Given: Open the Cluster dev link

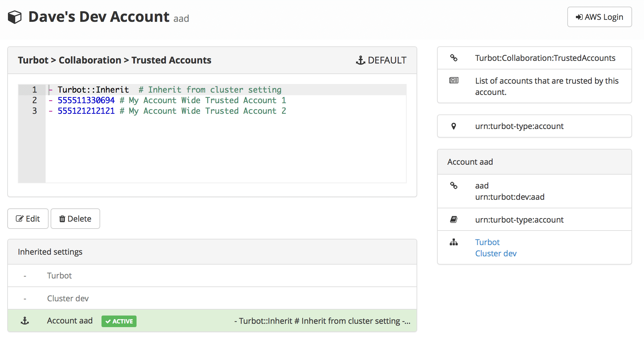Looking at the screenshot, I should tap(496, 253).
